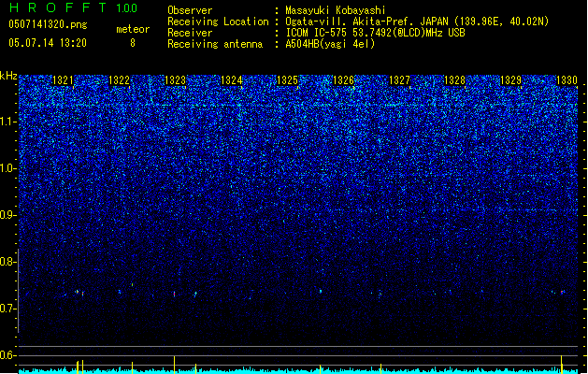Click the 0.6 kHz frequency tick label
This screenshot has height=374, width=588.
click(x=8, y=355)
